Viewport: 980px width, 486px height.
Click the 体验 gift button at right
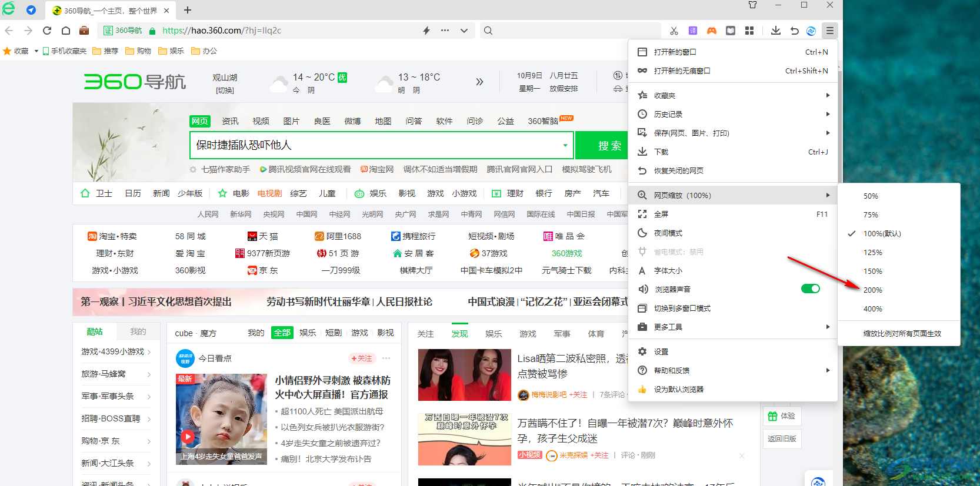[x=782, y=416]
